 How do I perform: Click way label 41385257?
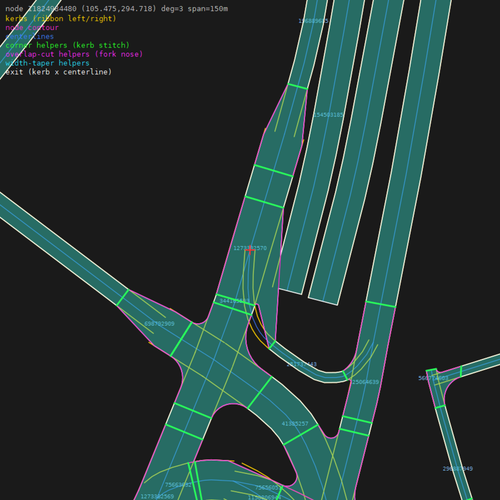pos(295,424)
